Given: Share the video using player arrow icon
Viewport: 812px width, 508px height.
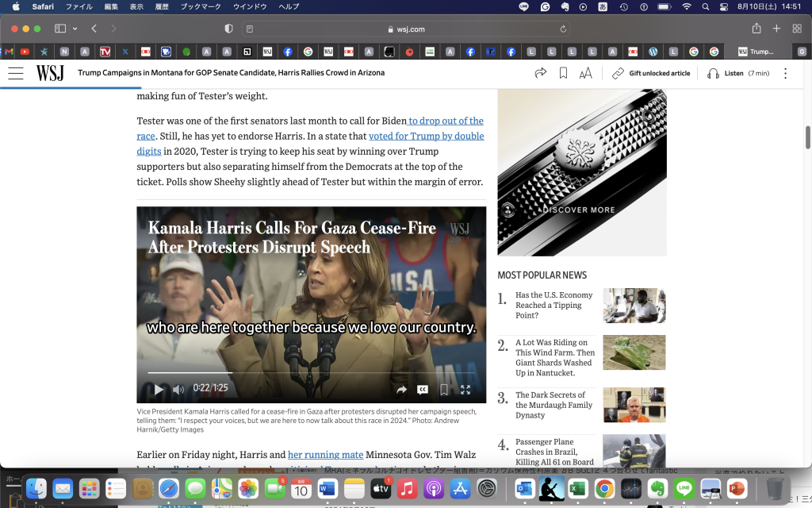Looking at the screenshot, I should tap(401, 389).
